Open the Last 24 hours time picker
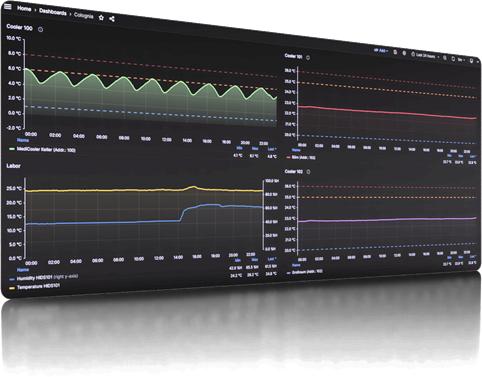This screenshot has width=482, height=377. pyautogui.click(x=424, y=55)
